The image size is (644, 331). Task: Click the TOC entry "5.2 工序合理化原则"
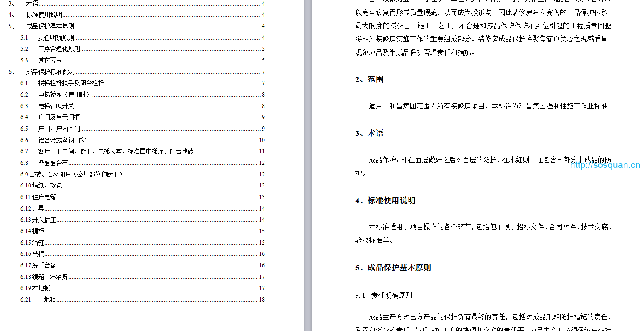point(59,49)
